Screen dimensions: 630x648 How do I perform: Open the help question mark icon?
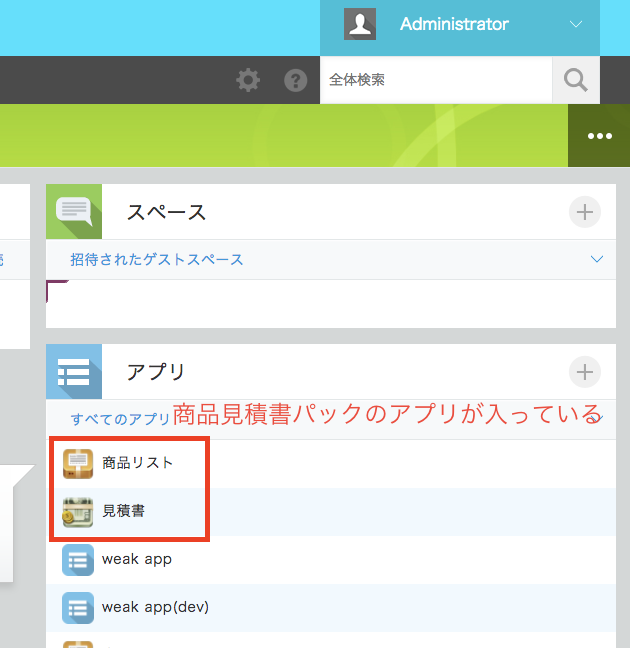(x=296, y=80)
